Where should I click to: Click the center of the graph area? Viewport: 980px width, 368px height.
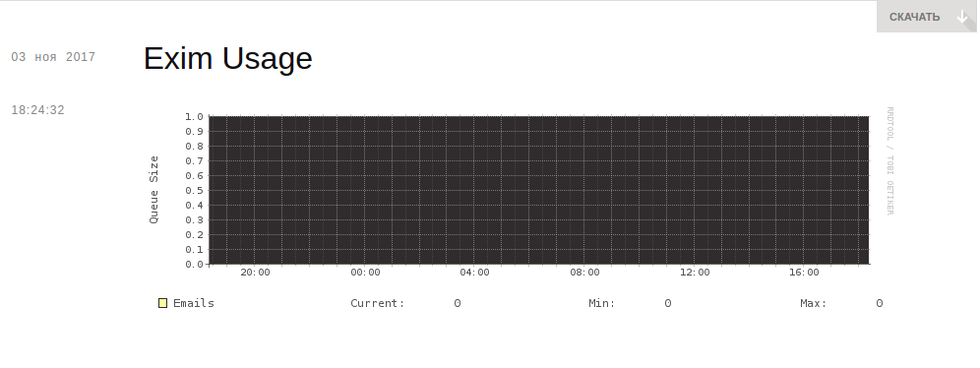[x=539, y=190]
